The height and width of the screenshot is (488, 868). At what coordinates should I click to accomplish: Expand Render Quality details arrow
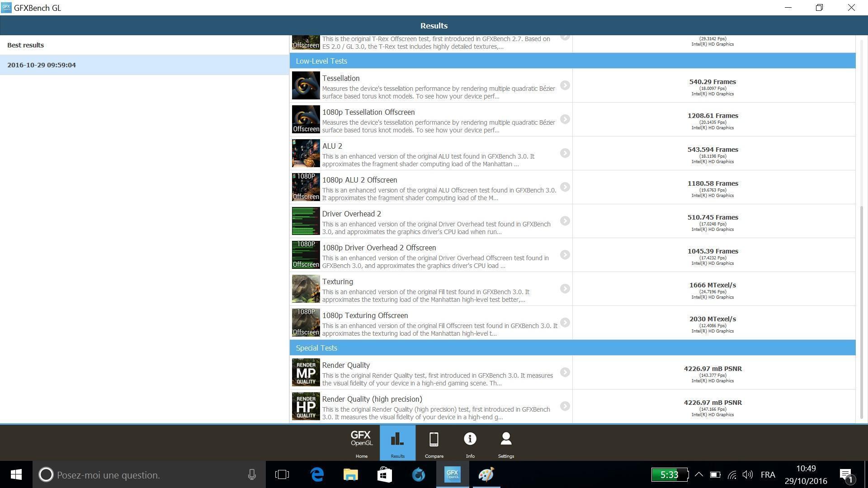tap(565, 372)
